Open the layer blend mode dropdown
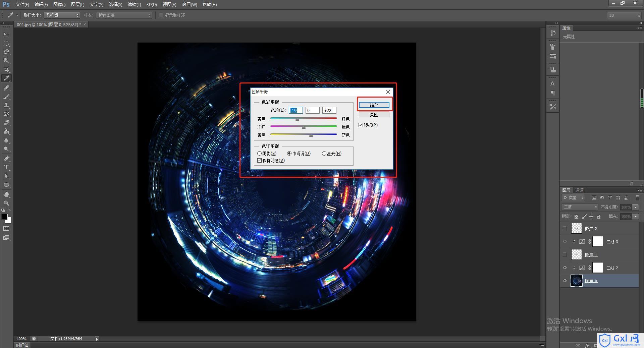 (580, 207)
